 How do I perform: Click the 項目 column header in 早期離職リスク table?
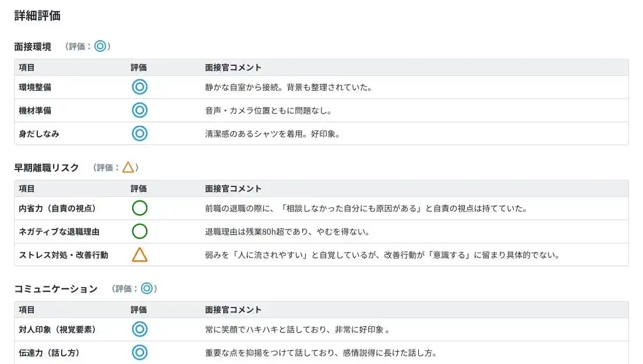point(27,189)
